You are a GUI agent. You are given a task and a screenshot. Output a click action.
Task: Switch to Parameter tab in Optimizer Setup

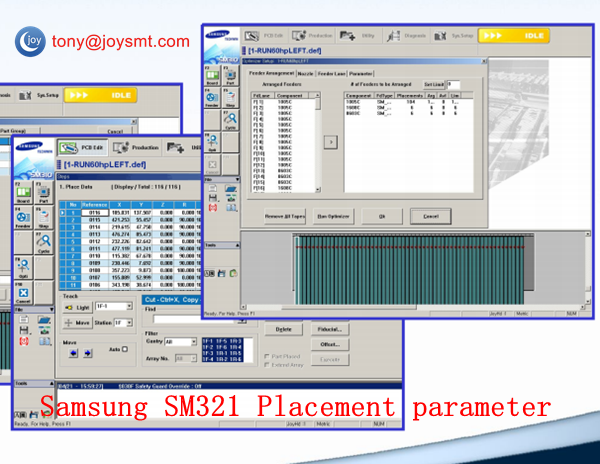[360, 73]
